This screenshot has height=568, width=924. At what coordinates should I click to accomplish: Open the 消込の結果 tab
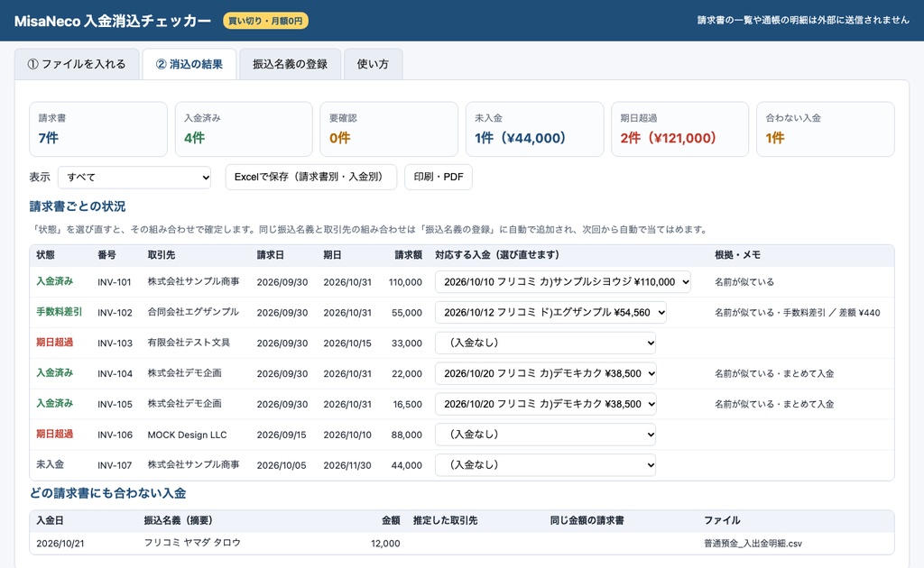click(x=189, y=64)
